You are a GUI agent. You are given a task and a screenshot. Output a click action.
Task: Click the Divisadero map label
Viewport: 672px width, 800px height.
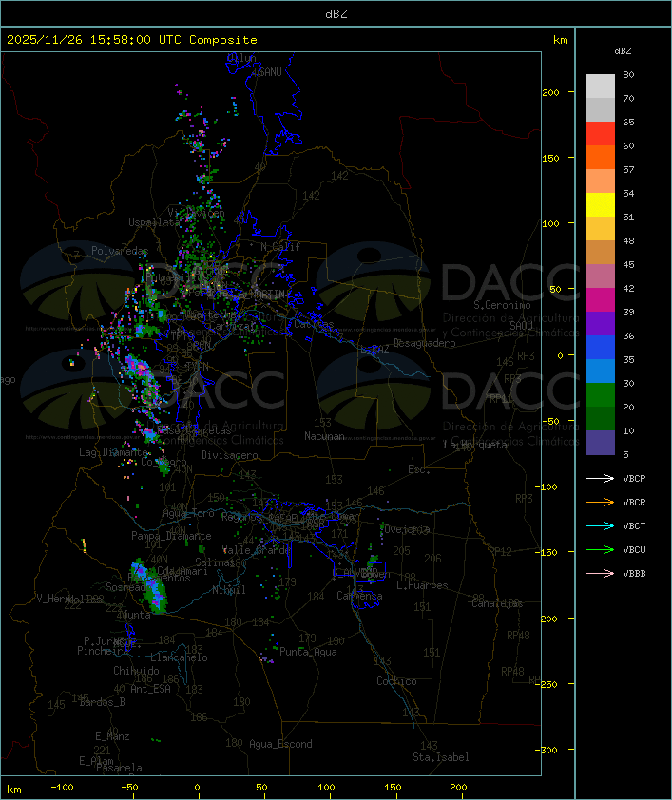pyautogui.click(x=229, y=454)
